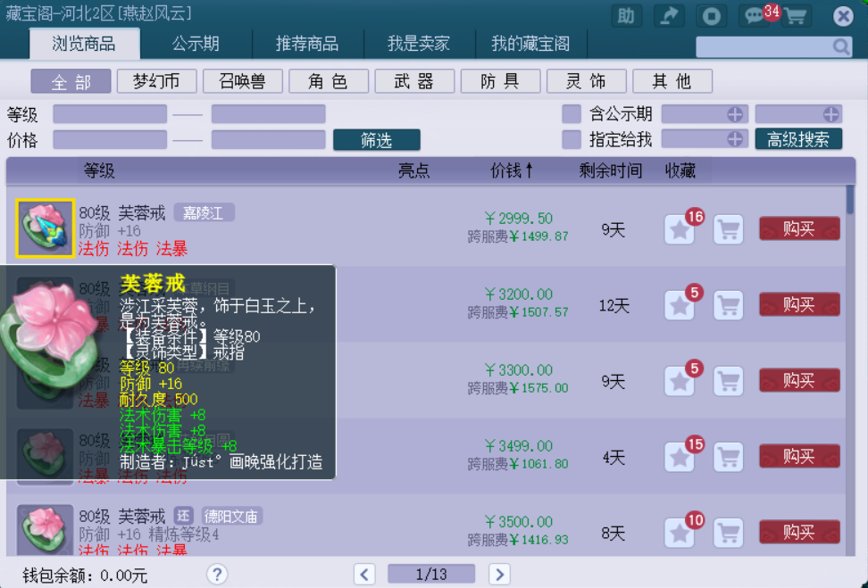Switch to 我的藏宝阁 tab
Image resolution: width=868 pixels, height=588 pixels.
(x=530, y=44)
